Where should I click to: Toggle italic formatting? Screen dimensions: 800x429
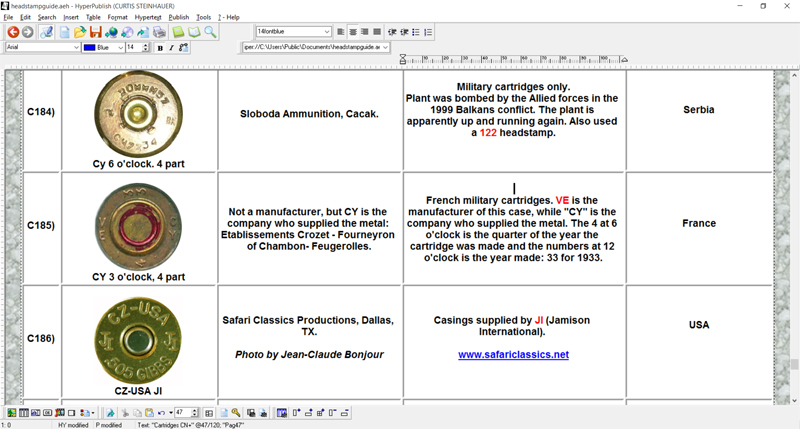tap(171, 47)
